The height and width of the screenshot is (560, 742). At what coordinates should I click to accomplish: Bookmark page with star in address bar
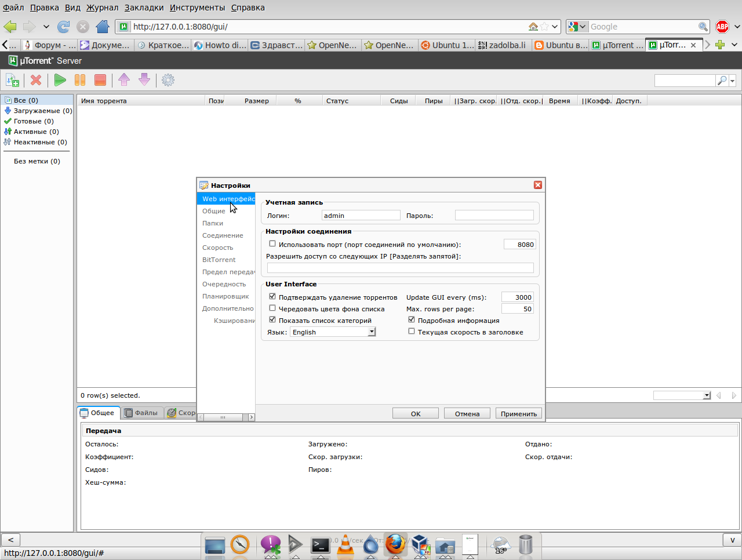point(544,27)
